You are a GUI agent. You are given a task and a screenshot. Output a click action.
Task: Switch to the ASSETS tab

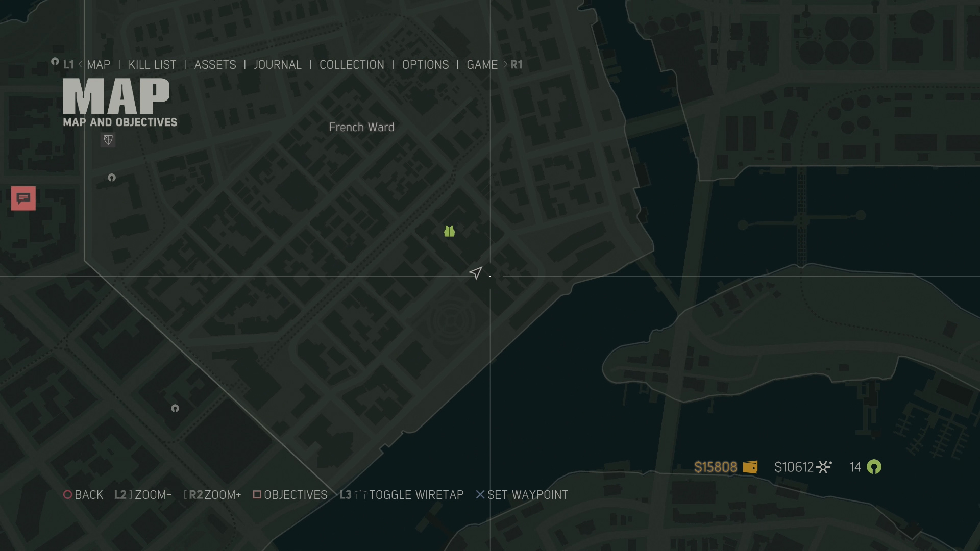pyautogui.click(x=215, y=65)
